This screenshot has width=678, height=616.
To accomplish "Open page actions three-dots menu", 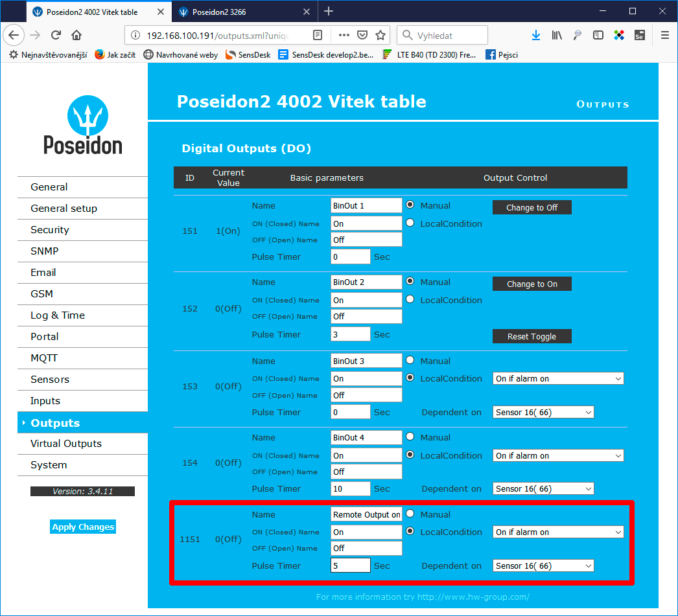I will (344, 36).
